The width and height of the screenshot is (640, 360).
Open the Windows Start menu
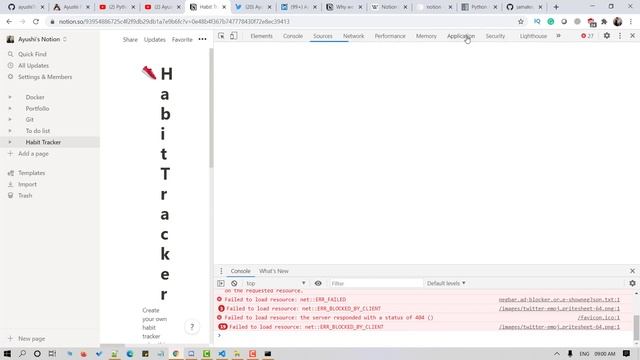click(7, 354)
